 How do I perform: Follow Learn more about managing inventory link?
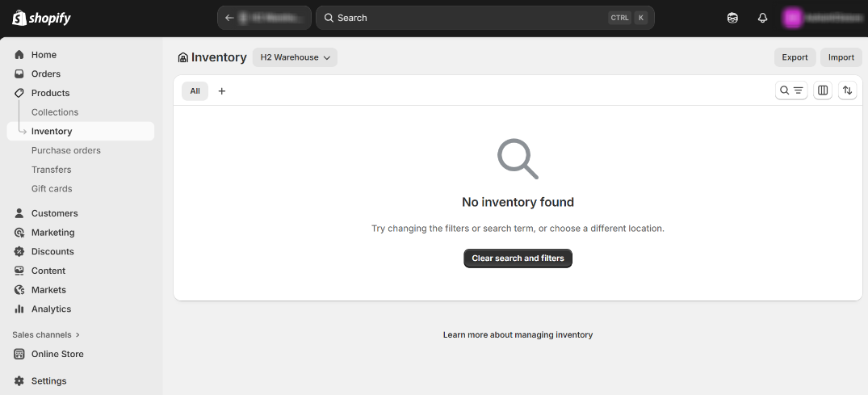[518, 334]
